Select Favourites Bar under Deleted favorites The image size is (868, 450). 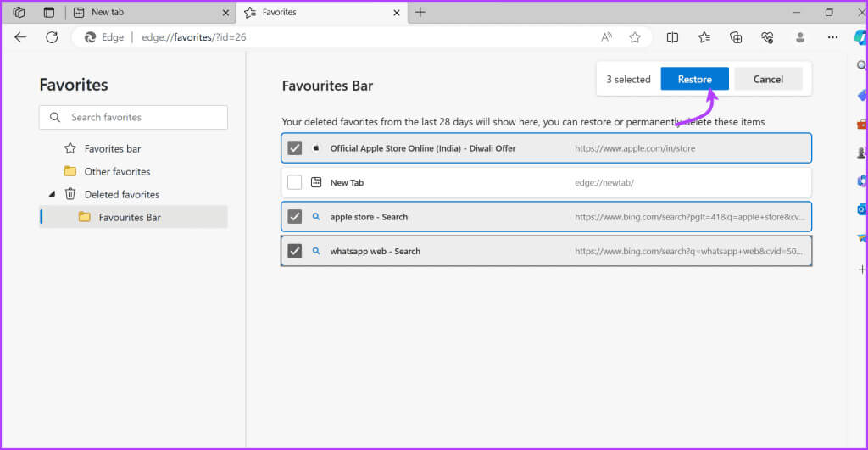(133, 217)
